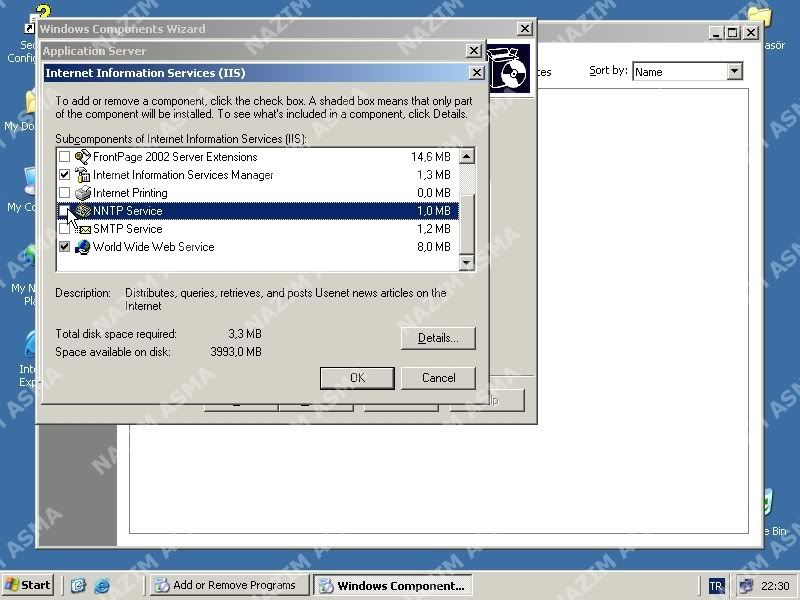The height and width of the screenshot is (600, 800).
Task: Click the subcomponents list scrollbar thumb
Action: [466, 224]
